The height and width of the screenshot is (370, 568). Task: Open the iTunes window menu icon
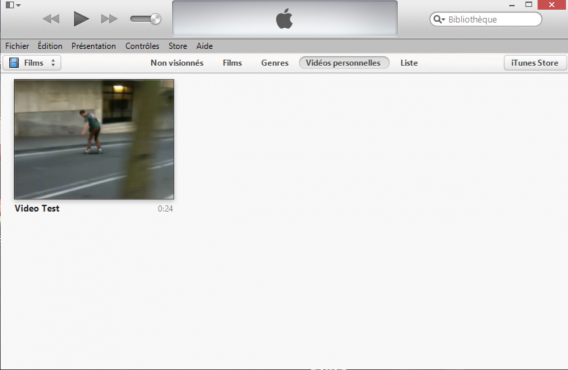pyautogui.click(x=13, y=5)
